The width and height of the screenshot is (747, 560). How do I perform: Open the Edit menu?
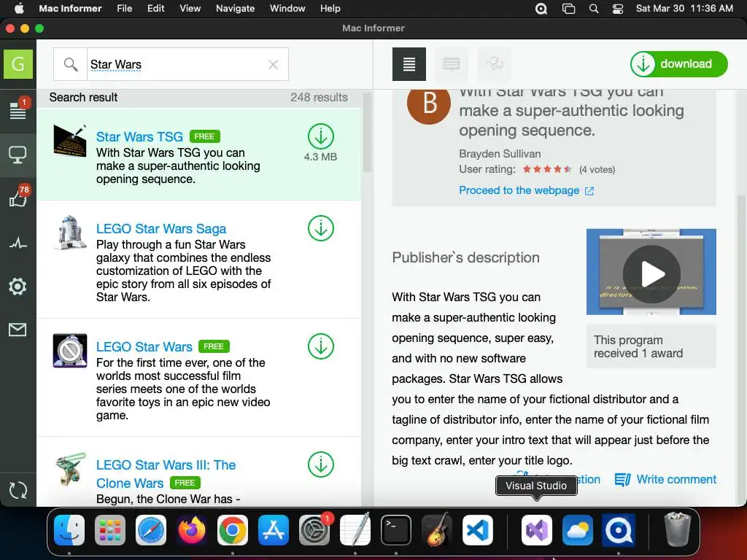pyautogui.click(x=156, y=9)
